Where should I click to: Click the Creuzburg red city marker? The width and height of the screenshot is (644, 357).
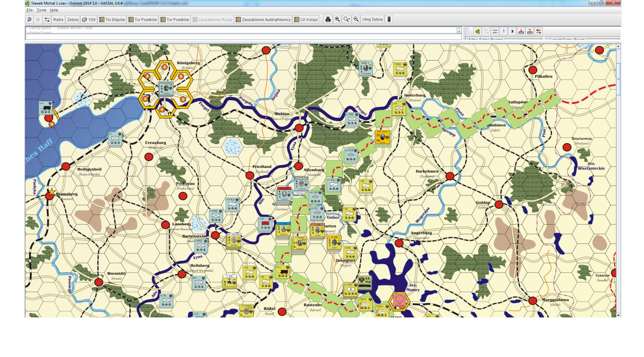coord(149,157)
